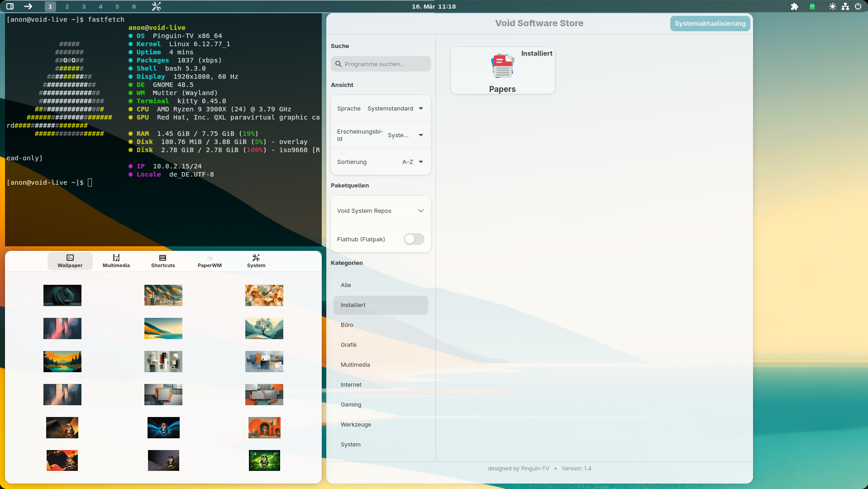Open the Erscheinungsbild appearance dropdown

point(405,135)
